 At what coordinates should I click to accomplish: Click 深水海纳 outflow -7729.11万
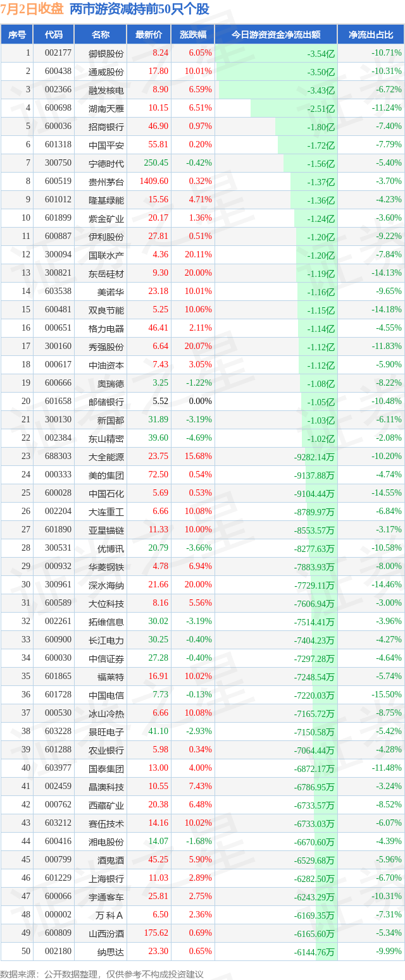coord(315,585)
